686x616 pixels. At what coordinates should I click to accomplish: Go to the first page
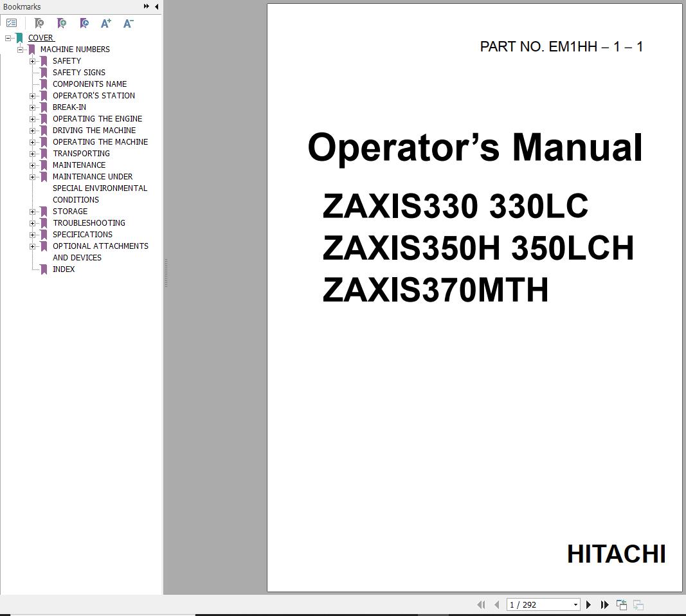482,604
